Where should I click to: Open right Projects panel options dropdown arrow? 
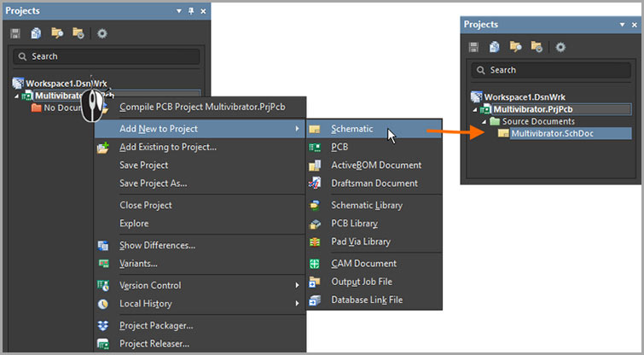pos(622,25)
